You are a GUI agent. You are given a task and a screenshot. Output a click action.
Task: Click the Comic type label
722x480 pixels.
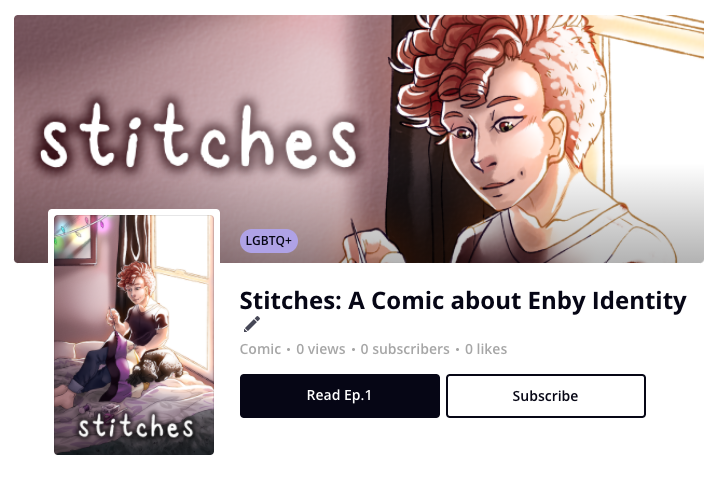tap(260, 349)
